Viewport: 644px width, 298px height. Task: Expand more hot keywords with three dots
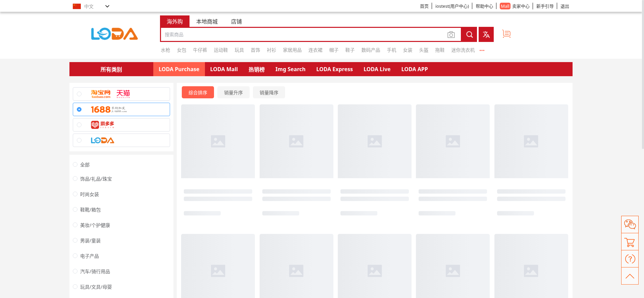click(x=482, y=50)
